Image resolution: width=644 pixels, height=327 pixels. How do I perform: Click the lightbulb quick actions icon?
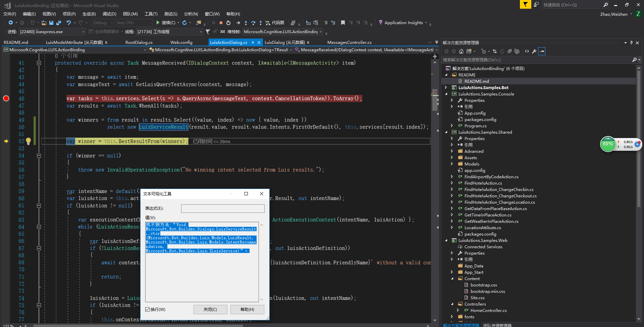click(x=29, y=141)
